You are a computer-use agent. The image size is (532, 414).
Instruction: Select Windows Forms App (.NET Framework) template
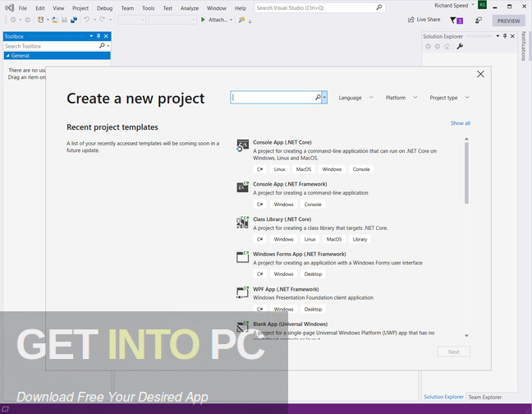coord(348,264)
